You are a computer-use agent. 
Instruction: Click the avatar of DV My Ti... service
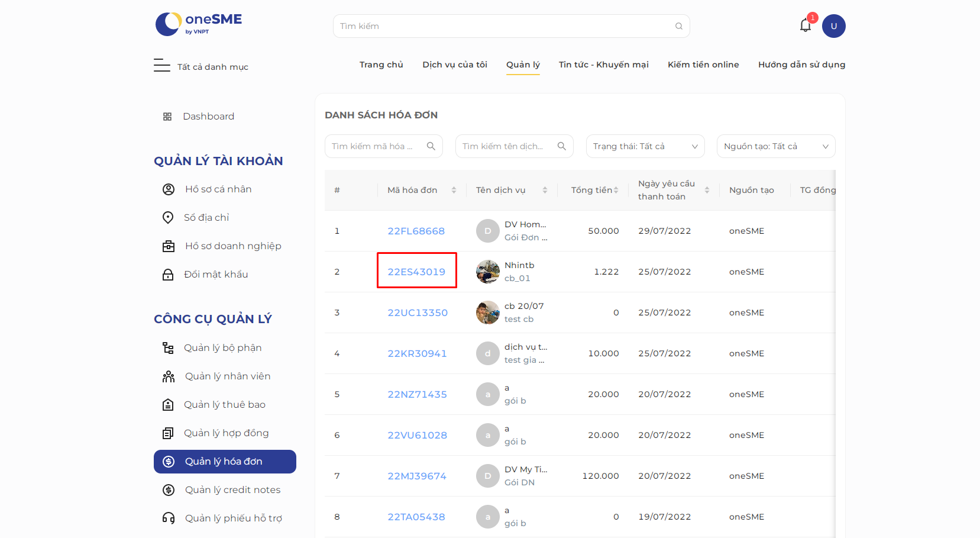click(488, 476)
